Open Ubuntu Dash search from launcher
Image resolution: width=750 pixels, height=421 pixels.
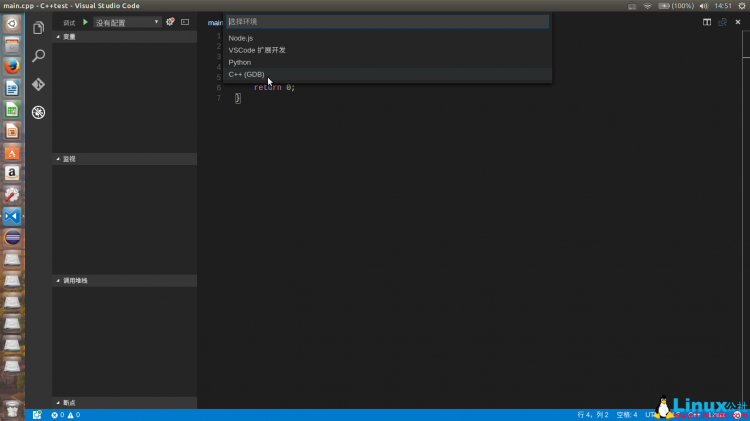pyautogui.click(x=12, y=23)
